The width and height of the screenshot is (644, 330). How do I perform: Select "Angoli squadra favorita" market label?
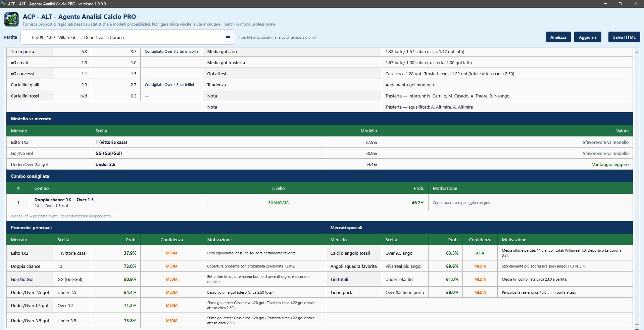353,266
